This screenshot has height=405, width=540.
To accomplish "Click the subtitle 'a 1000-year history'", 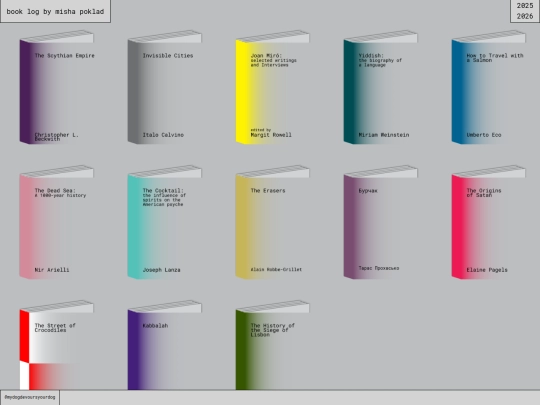I will pyautogui.click(x=60, y=195).
